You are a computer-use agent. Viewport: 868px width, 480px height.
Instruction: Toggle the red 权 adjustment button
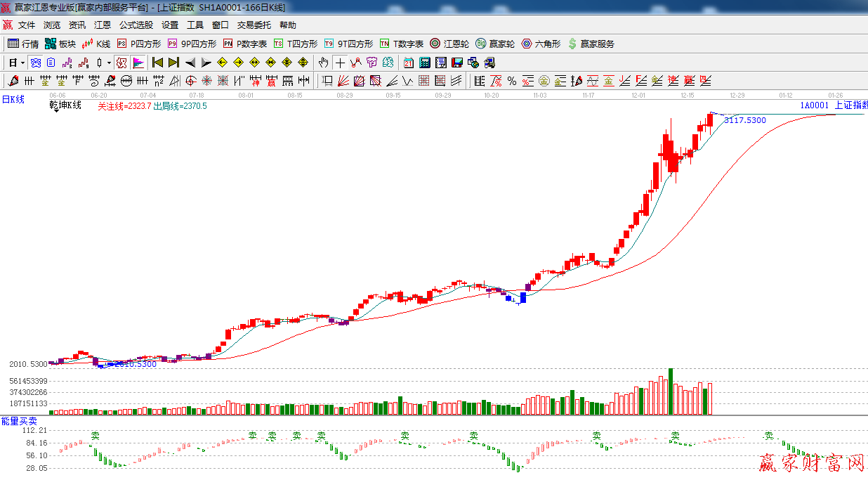[x=121, y=63]
